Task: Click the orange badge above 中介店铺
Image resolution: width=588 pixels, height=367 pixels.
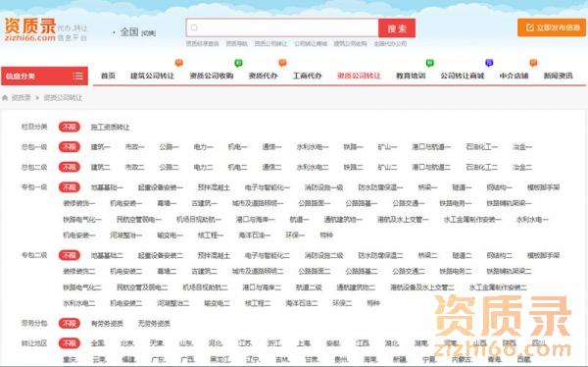Action: point(533,63)
